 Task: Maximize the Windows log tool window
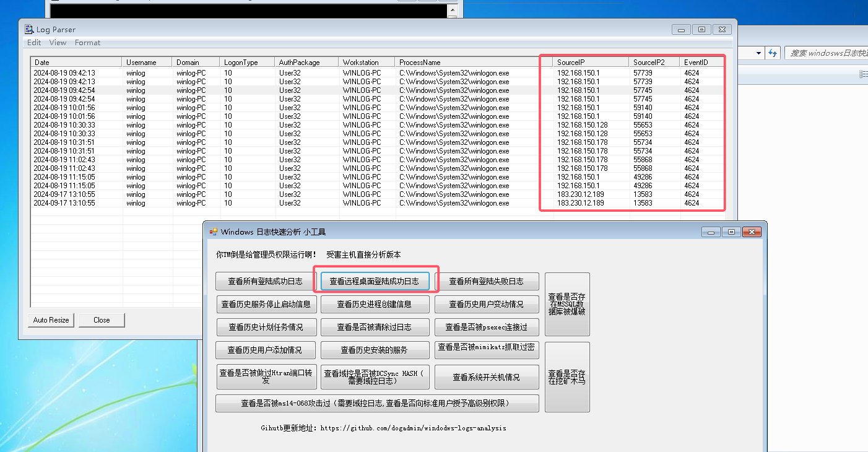pyautogui.click(x=731, y=232)
